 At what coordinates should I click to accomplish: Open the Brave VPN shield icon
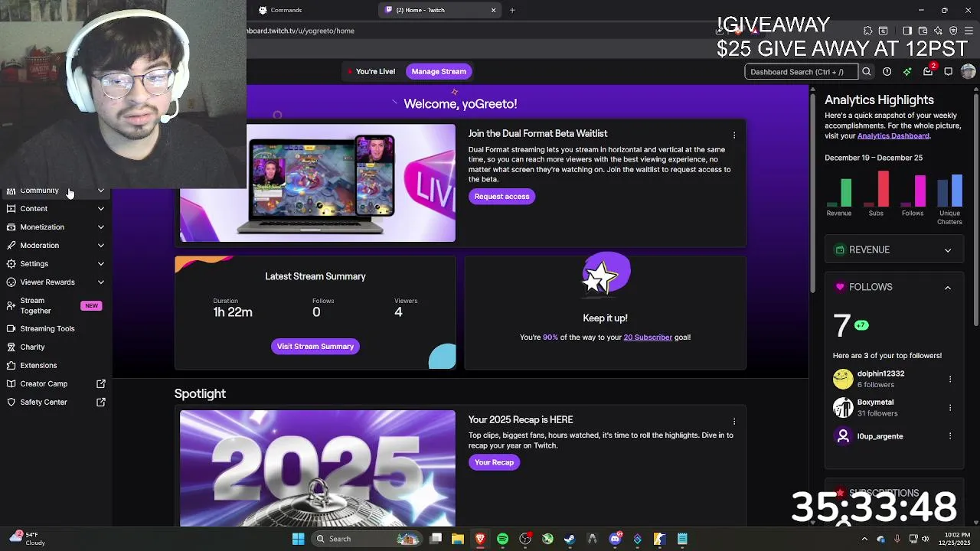pyautogui.click(x=953, y=31)
